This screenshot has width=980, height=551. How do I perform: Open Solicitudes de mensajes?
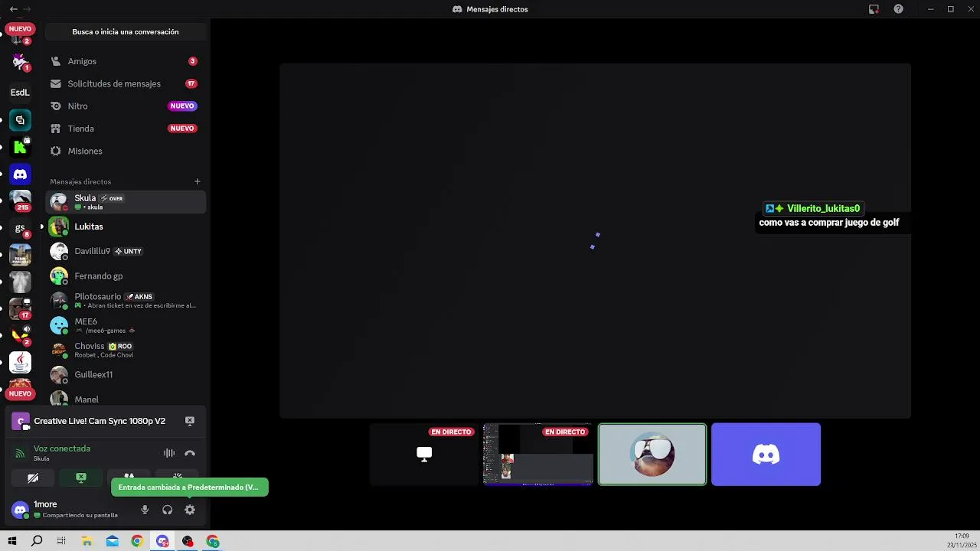(126, 83)
